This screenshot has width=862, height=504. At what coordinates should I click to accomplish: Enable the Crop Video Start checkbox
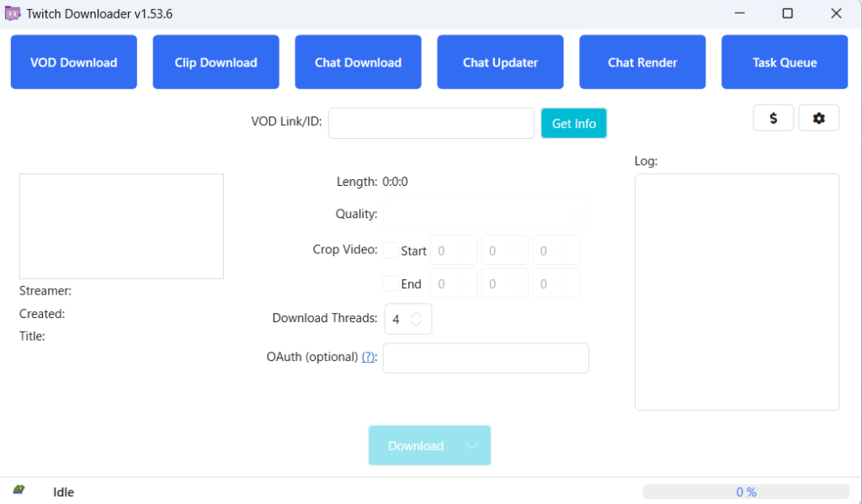[391, 251]
